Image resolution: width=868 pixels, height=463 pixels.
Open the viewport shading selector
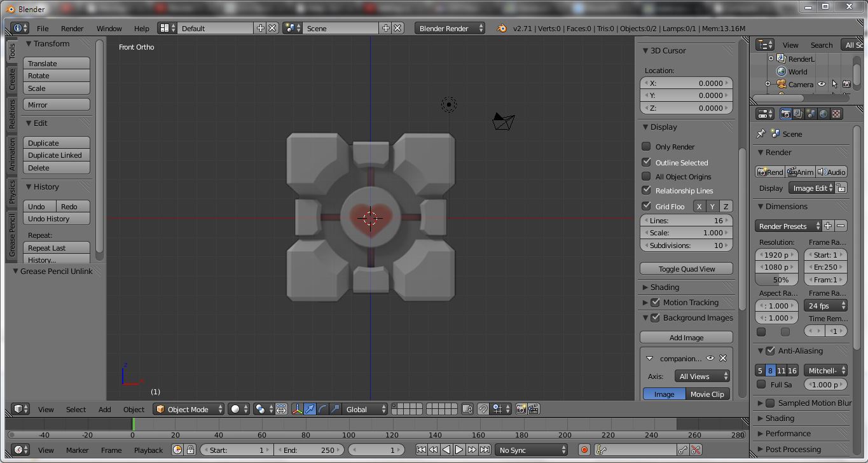(238, 409)
